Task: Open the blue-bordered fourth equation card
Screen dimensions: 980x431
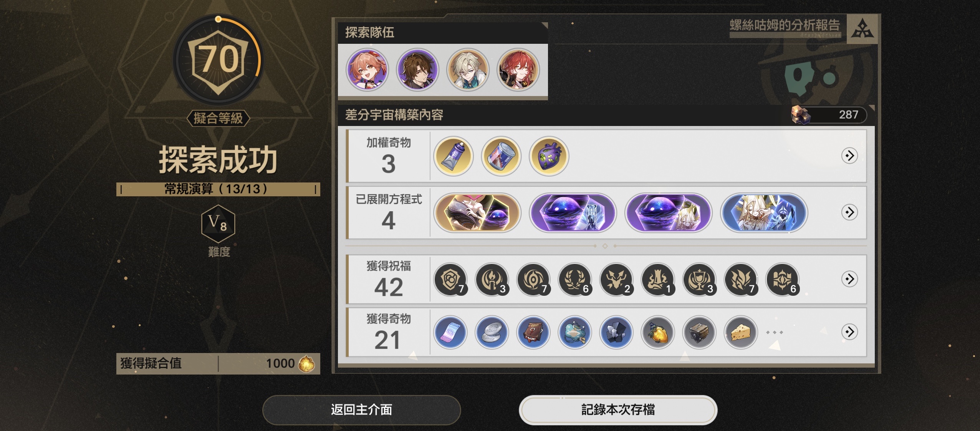Action: tap(764, 212)
